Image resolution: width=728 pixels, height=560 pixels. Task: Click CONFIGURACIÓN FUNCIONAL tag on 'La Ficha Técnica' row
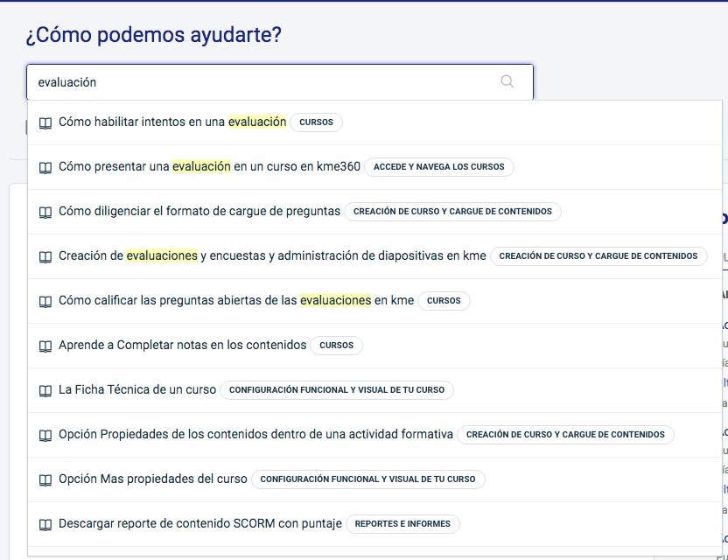tap(337, 389)
